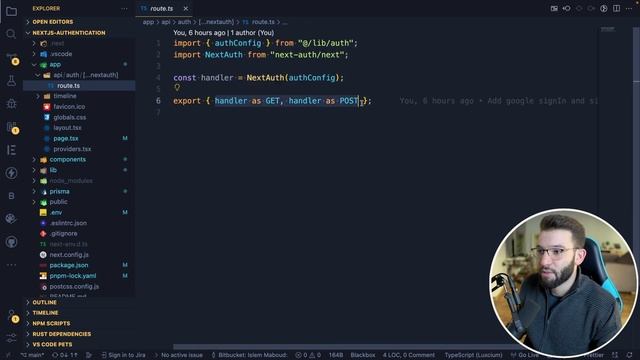Open editor More Actions ellipsis menu
The image size is (640, 360).
(629, 9)
